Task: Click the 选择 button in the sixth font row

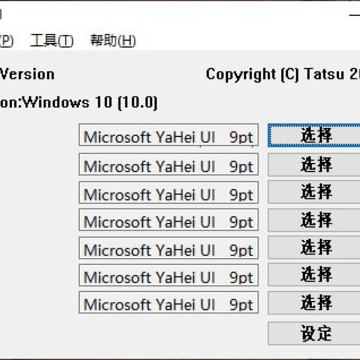Action: [x=314, y=275]
